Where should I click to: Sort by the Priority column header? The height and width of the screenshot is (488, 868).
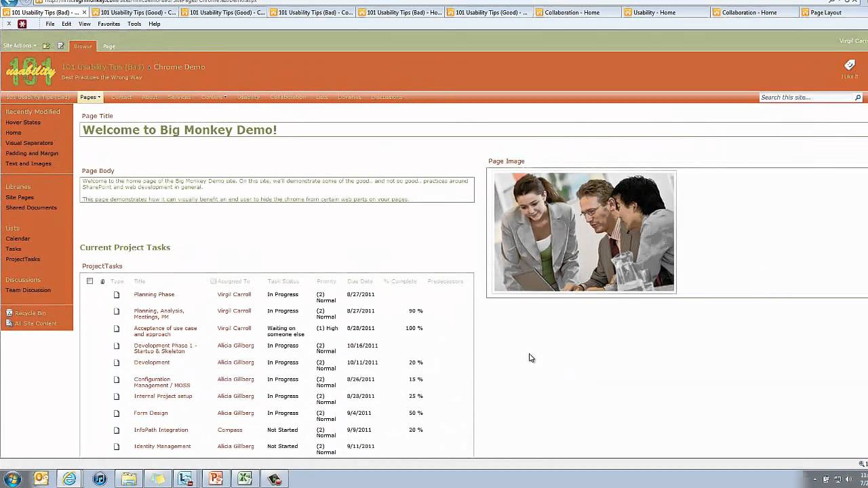pyautogui.click(x=326, y=281)
